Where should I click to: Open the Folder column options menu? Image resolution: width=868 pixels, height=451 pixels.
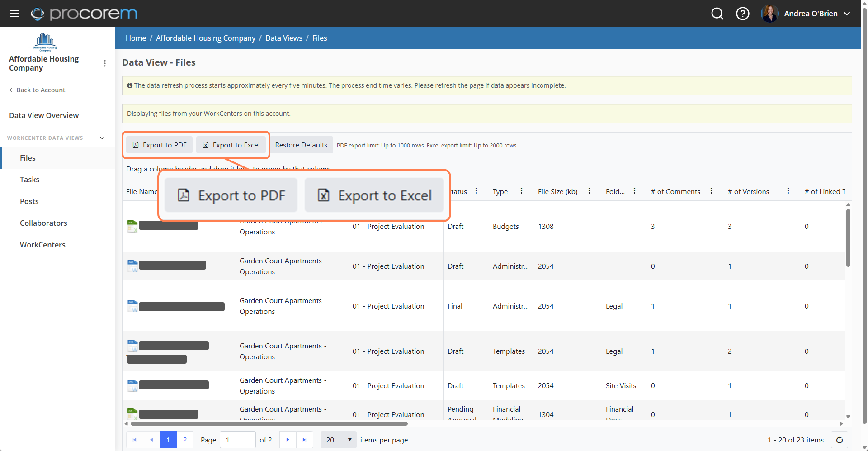(x=634, y=191)
